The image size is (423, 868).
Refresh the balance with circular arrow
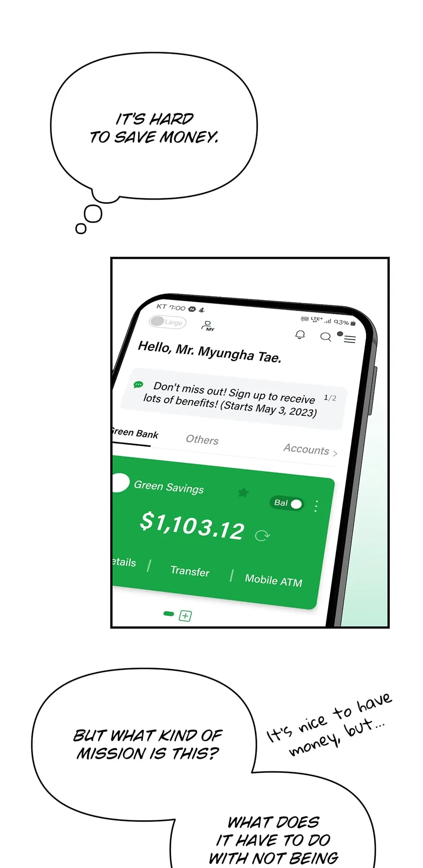pyautogui.click(x=262, y=535)
